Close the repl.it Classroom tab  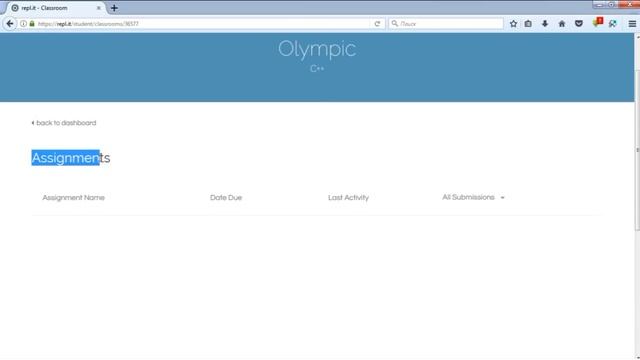click(98, 8)
